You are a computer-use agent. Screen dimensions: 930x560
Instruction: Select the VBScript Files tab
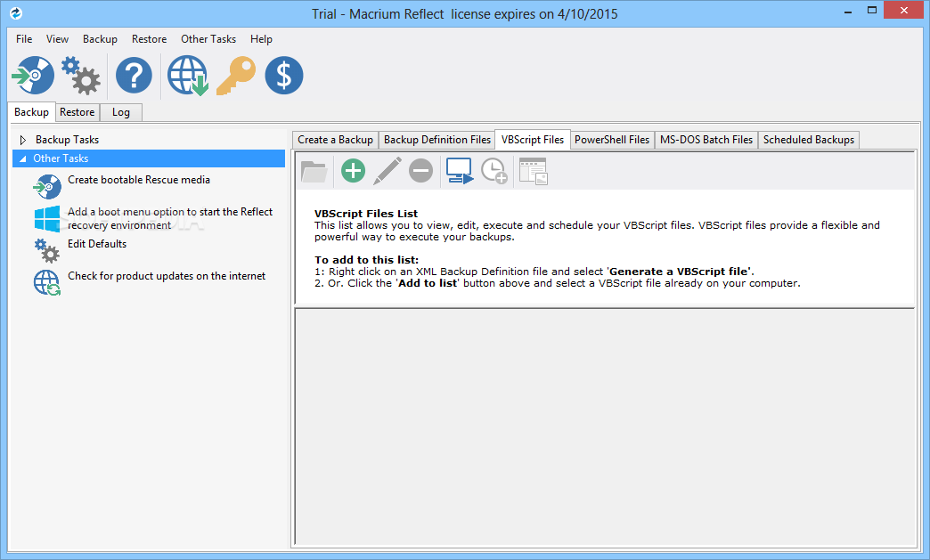click(x=533, y=140)
